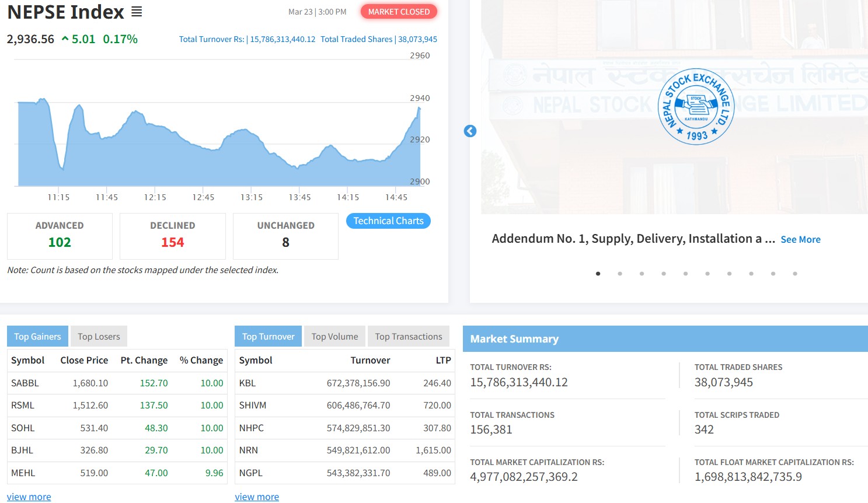
Task: Click the Nepal Stock Exchange logo
Action: point(695,106)
